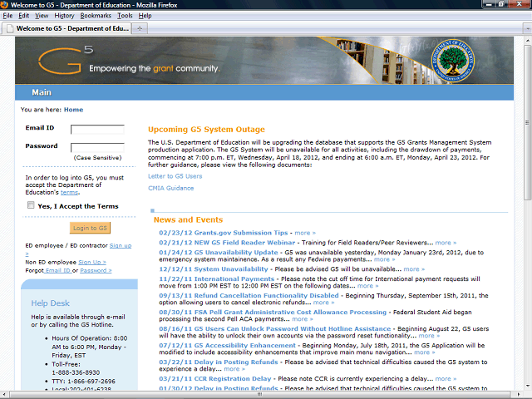Click more link after CCR Registration Delay

[x=446, y=379]
